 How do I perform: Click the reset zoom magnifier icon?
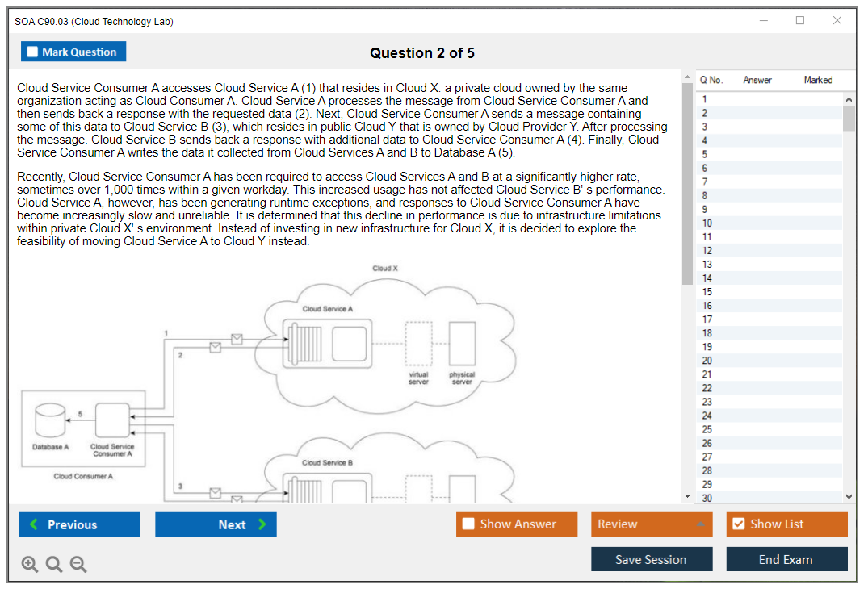pos(54,565)
